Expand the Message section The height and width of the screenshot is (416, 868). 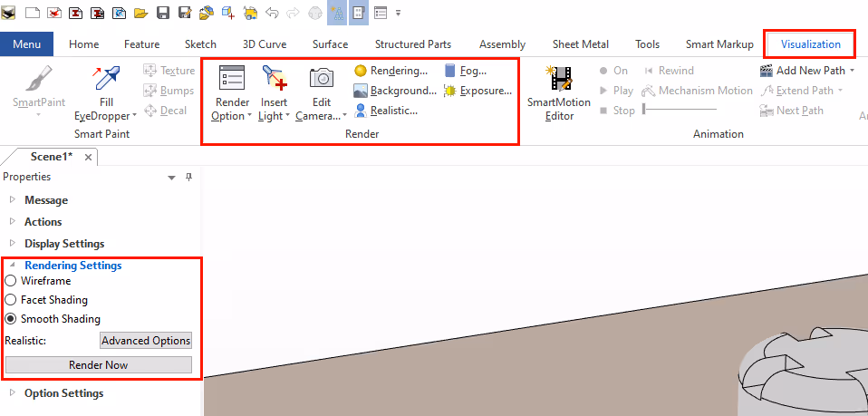12,200
